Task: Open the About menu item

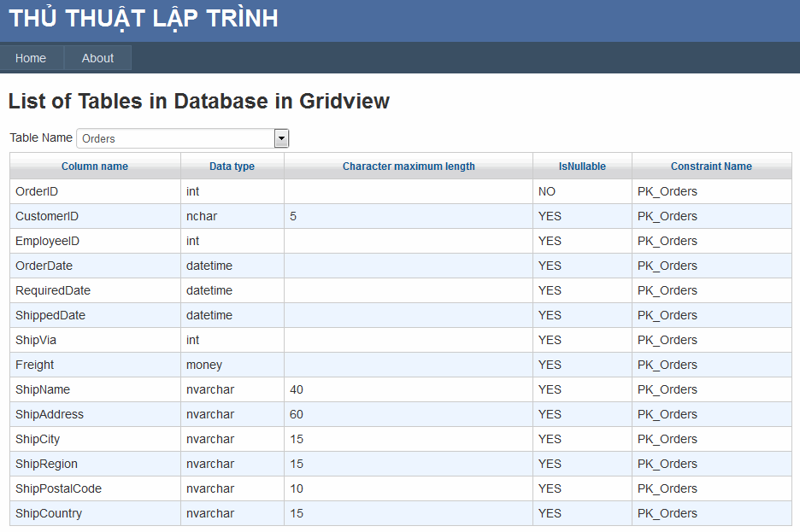Action: tap(97, 58)
